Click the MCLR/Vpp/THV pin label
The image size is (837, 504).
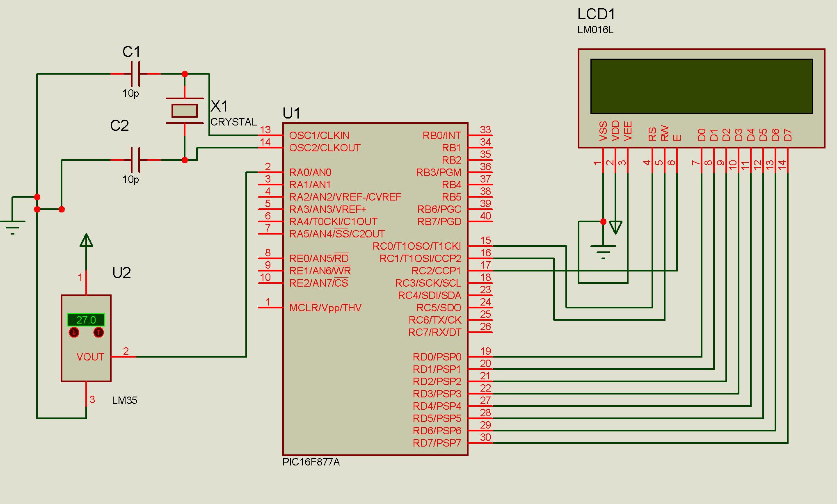point(326,308)
